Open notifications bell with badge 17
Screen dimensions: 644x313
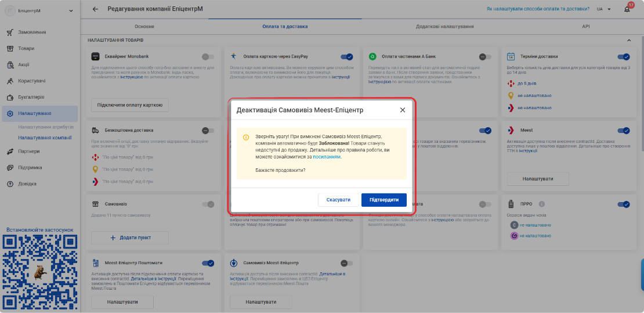627,9
